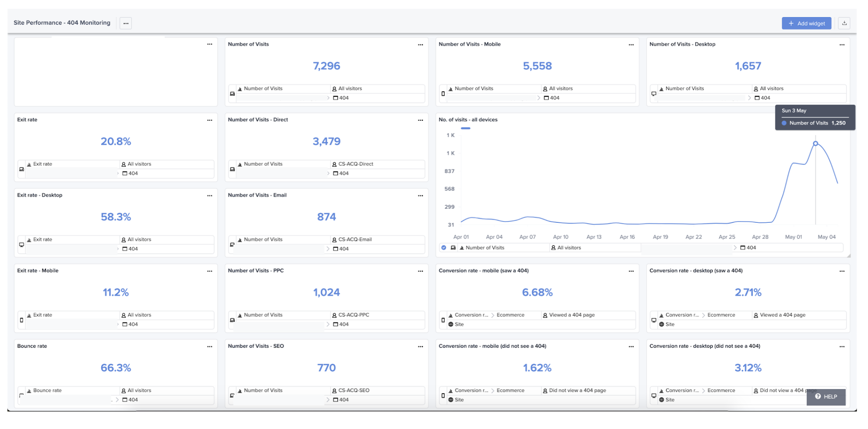Open Exit rate widget options menu
Screen dimensions: 868x429
tap(210, 120)
